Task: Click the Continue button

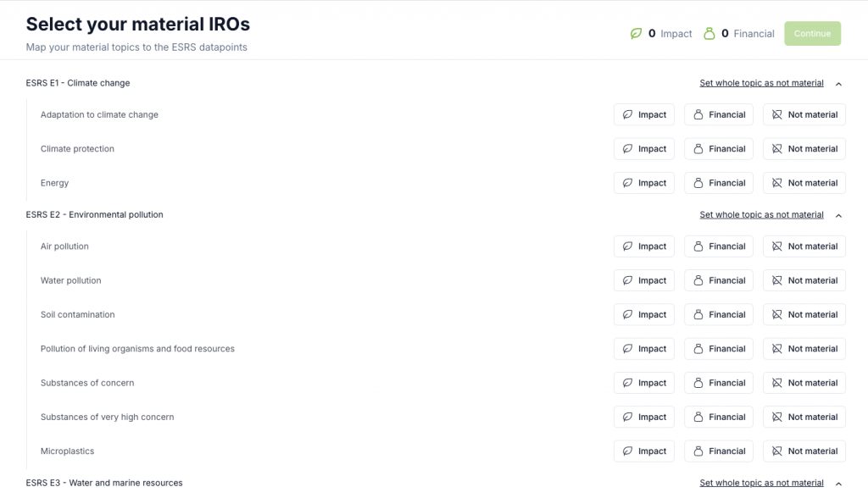Action: tap(812, 34)
